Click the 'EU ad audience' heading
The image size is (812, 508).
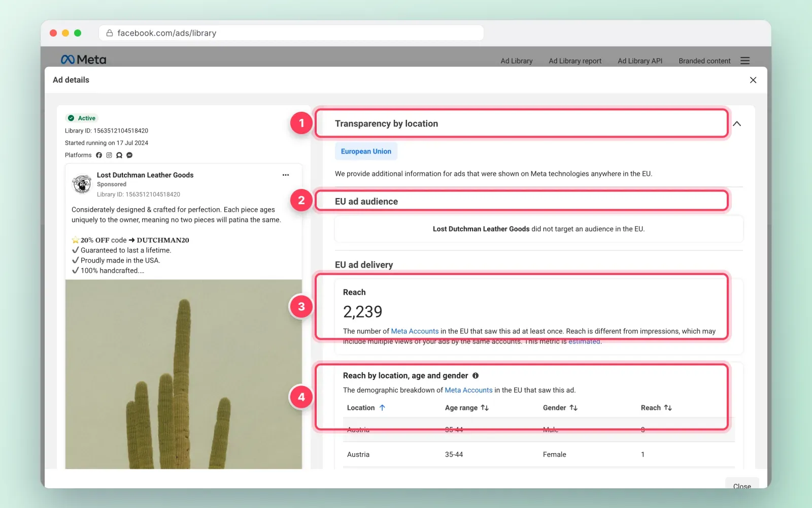[x=366, y=202]
